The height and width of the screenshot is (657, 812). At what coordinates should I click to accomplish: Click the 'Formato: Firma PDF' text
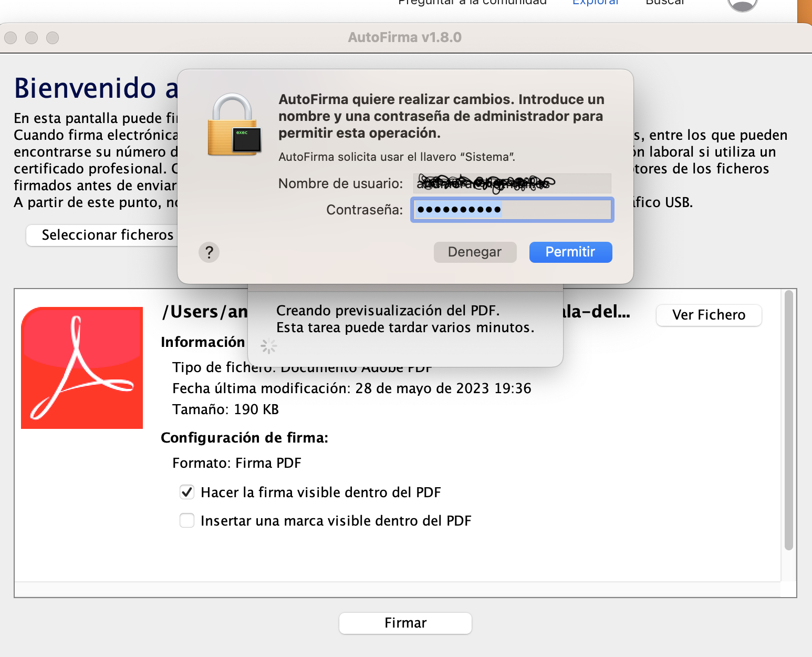(237, 463)
